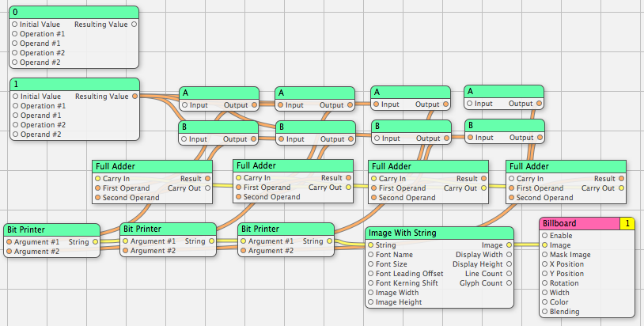Viewport: 644px width, 326px height.
Task: Click the Display Width output port
Action: point(510,255)
